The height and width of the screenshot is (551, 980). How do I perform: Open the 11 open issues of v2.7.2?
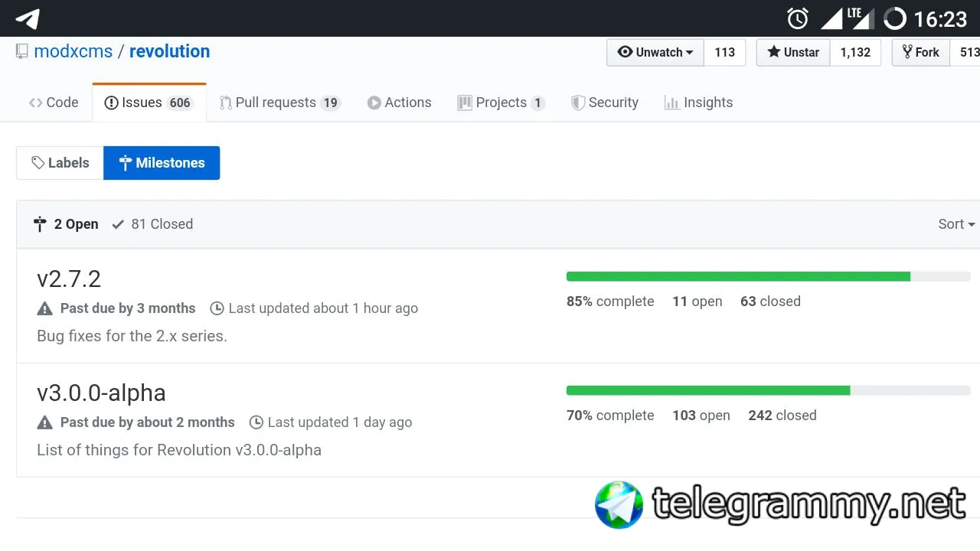pyautogui.click(x=697, y=302)
